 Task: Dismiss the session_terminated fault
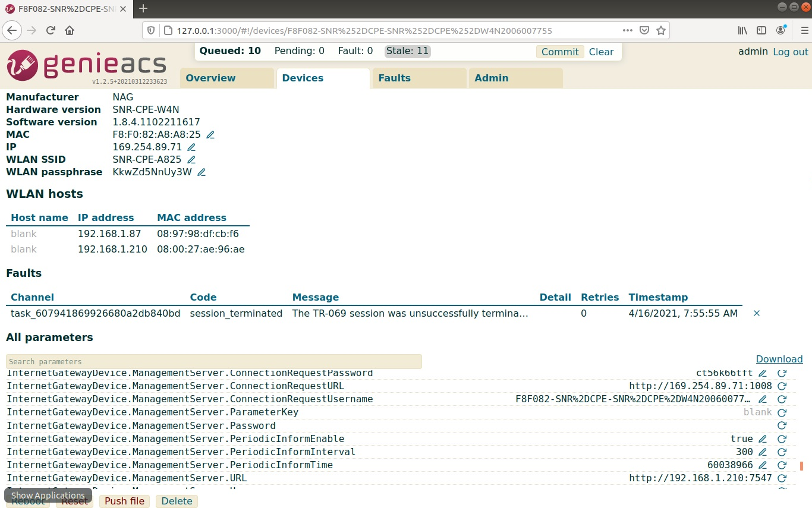click(x=757, y=313)
